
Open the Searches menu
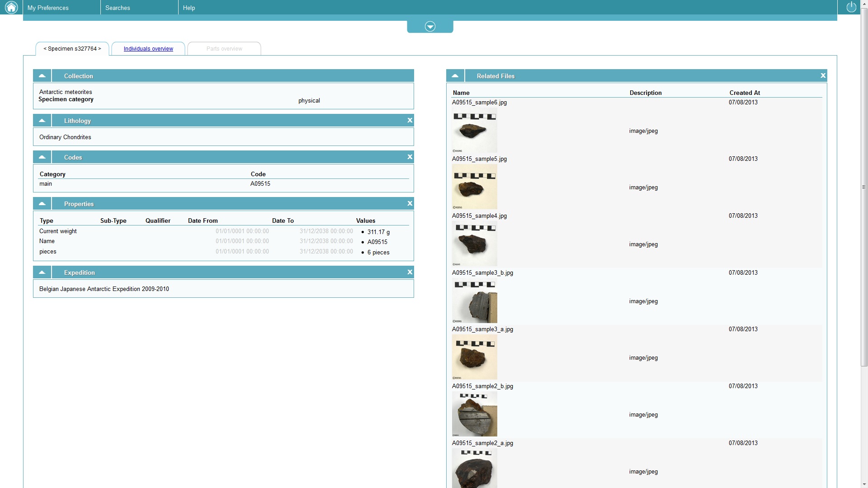click(x=118, y=8)
